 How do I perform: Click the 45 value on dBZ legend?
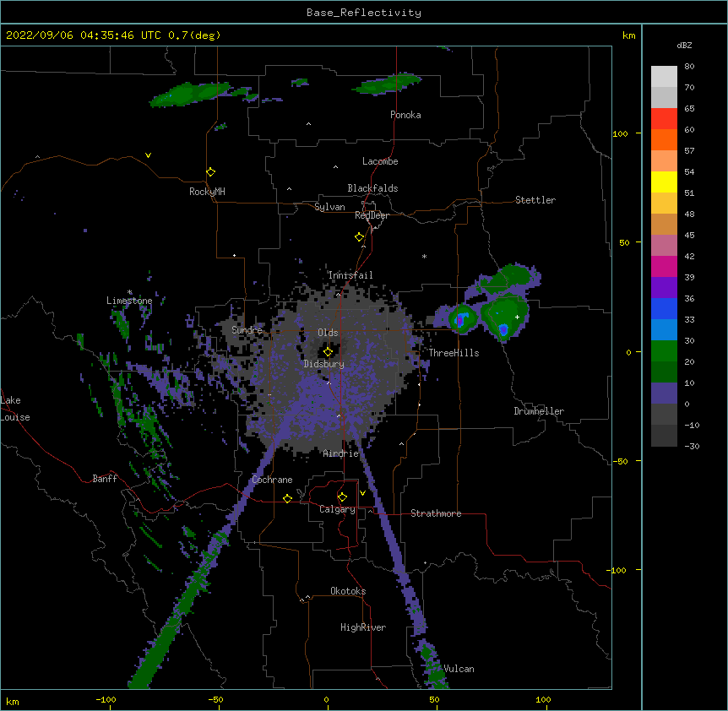click(689, 235)
